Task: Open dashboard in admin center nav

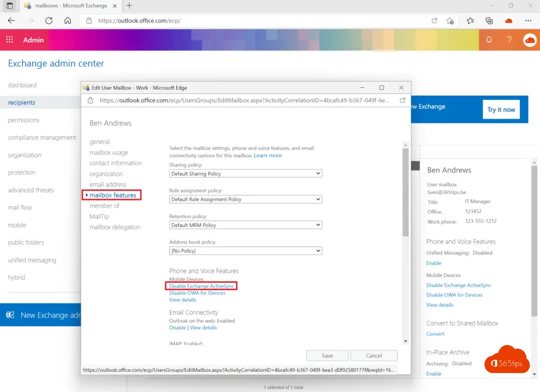Action: coord(22,85)
